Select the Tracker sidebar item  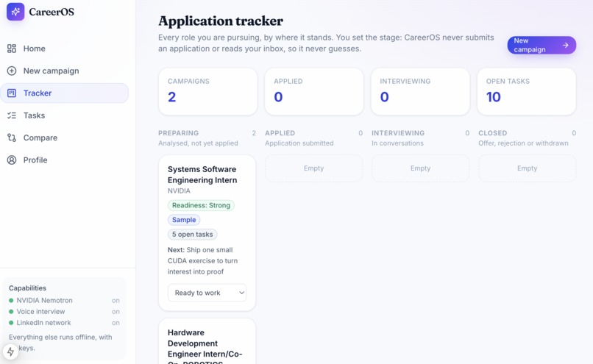point(64,93)
